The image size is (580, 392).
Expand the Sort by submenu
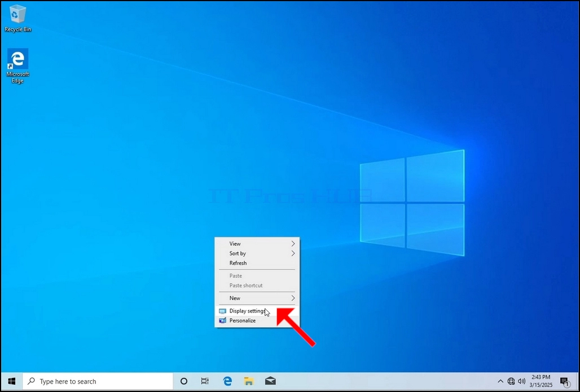(x=257, y=253)
